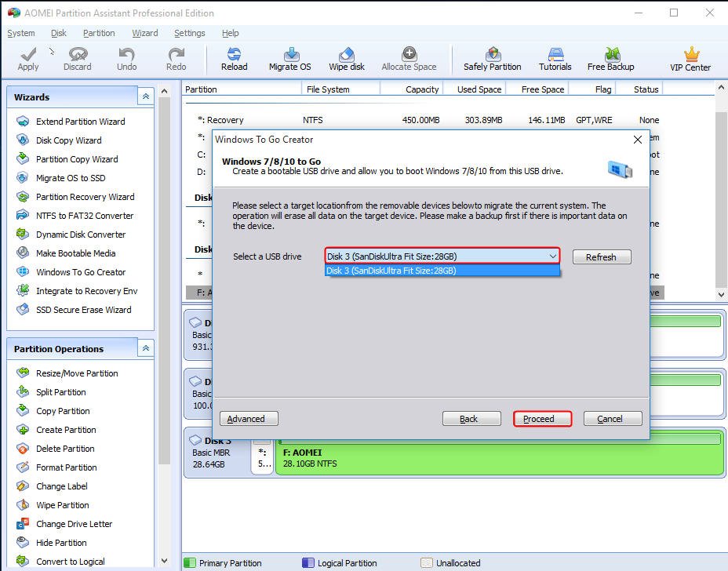Open Partition Recovery Wizard
Screen dimensions: 728x571
[x=75, y=197]
